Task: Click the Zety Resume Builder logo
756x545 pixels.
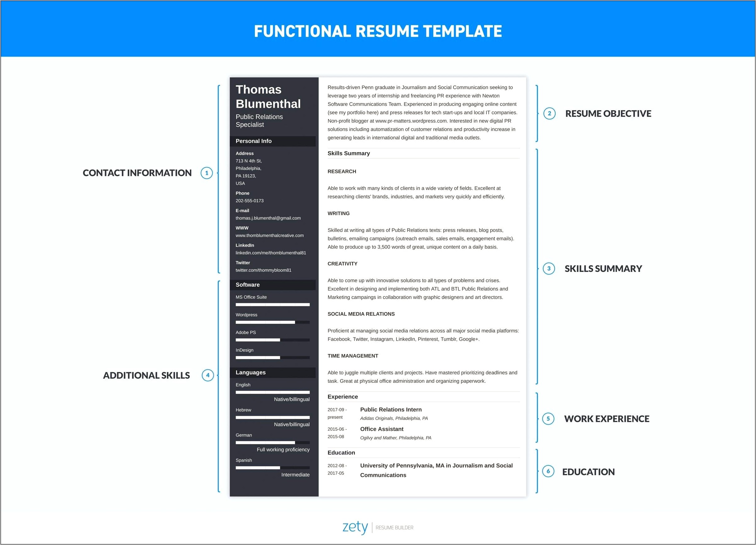Action: click(x=378, y=523)
